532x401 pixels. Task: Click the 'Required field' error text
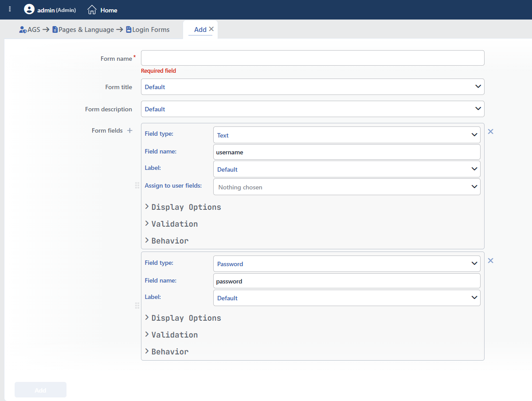(158, 71)
